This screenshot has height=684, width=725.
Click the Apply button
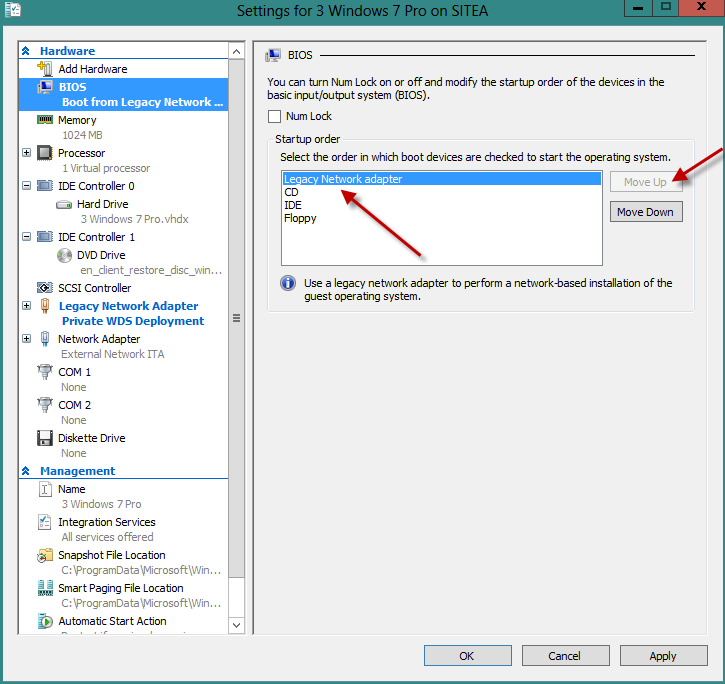tap(663, 656)
